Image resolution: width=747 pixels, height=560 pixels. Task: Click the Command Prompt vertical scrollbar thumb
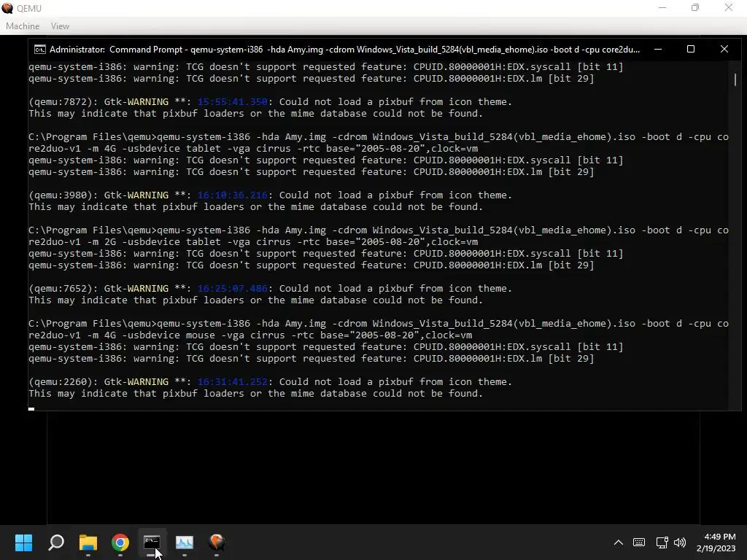point(735,79)
